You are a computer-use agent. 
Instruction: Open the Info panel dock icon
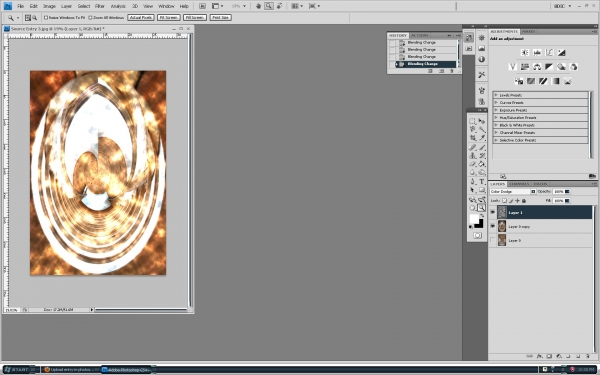pyautogui.click(x=482, y=59)
